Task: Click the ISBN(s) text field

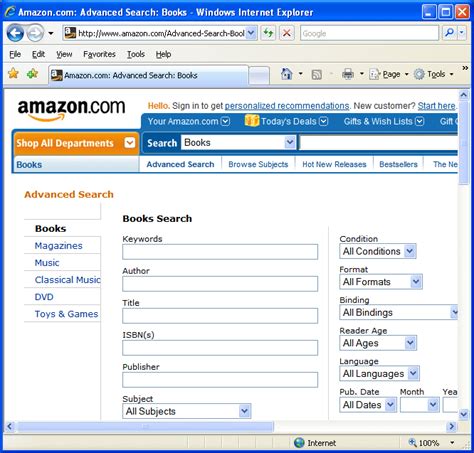Action: click(220, 348)
